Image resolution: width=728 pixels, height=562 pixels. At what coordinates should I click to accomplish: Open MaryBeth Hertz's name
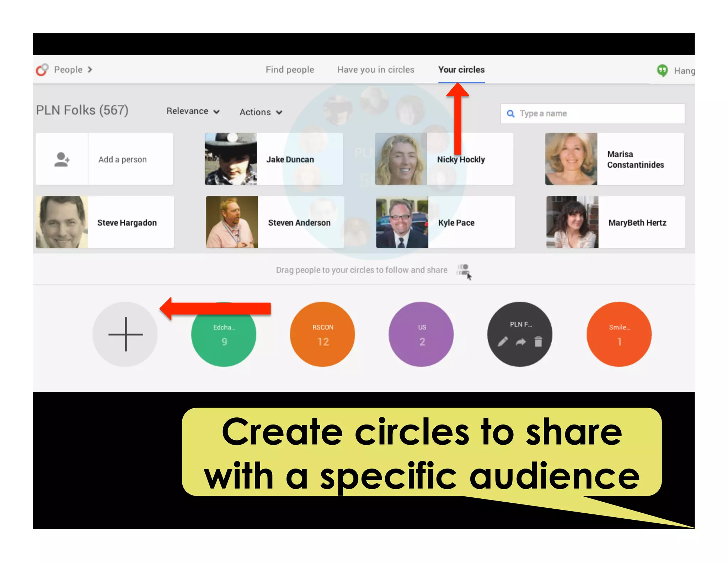pos(637,223)
